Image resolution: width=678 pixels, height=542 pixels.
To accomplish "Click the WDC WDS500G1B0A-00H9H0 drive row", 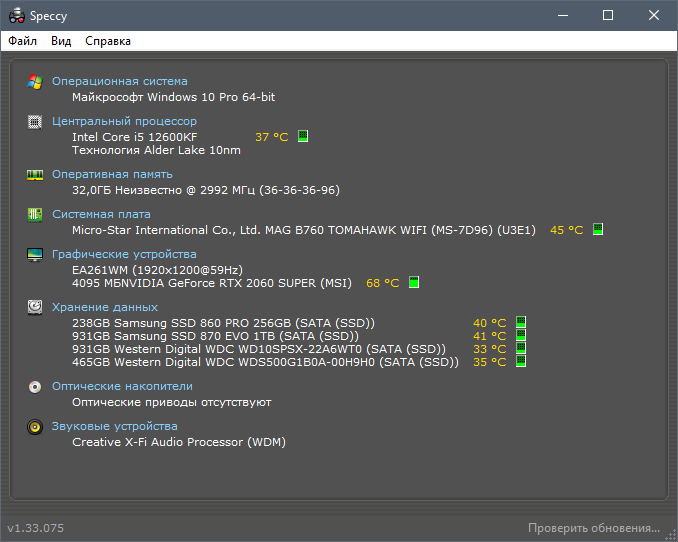I will click(x=265, y=362).
